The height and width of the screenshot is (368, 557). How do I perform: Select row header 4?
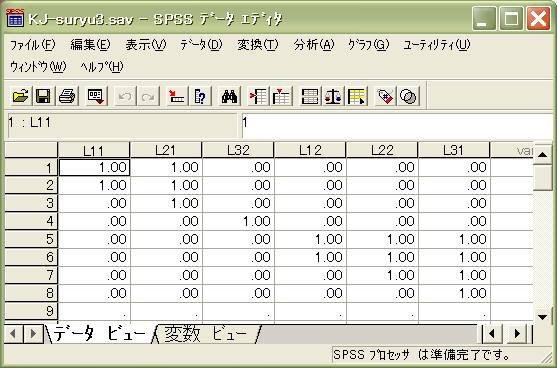pyautogui.click(x=31, y=221)
